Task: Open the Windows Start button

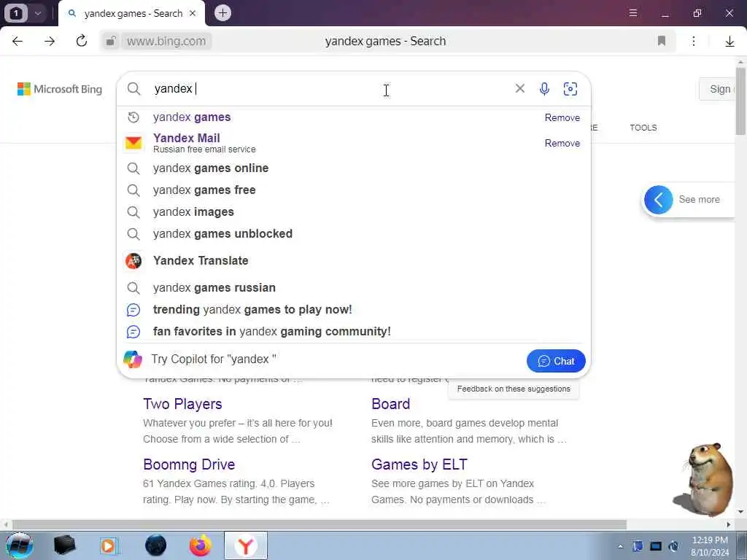Action: [19, 545]
